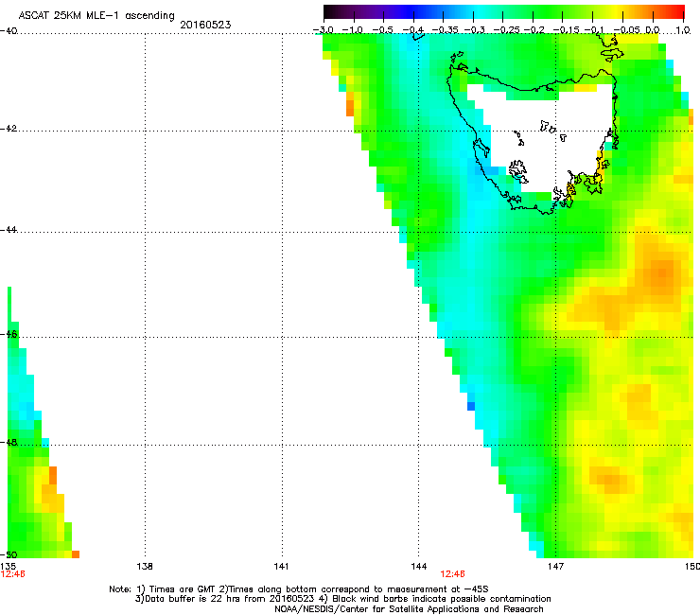Click the cyan section of the color scale
This screenshot has width=700, height=615.
click(478, 12)
